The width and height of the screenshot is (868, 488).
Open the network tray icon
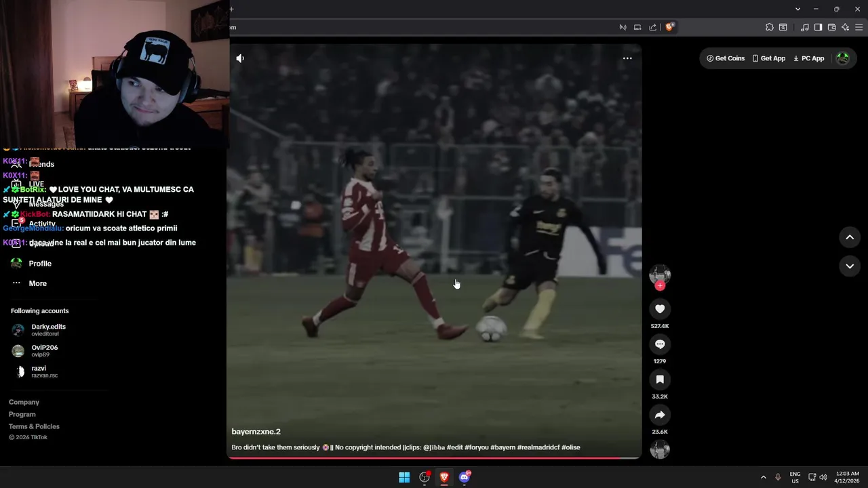tap(812, 477)
